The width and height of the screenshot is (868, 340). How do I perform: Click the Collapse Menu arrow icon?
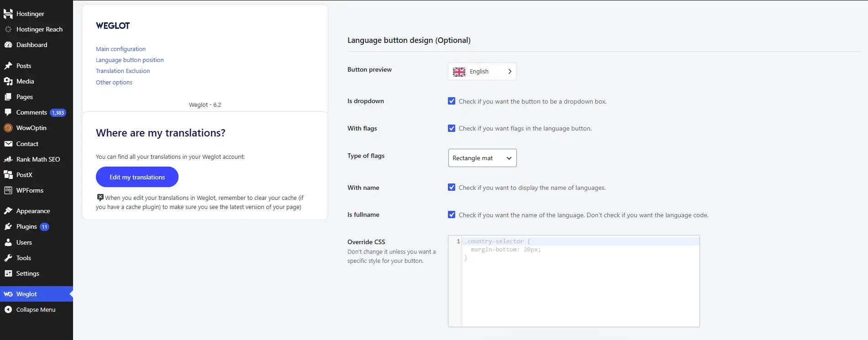8,309
